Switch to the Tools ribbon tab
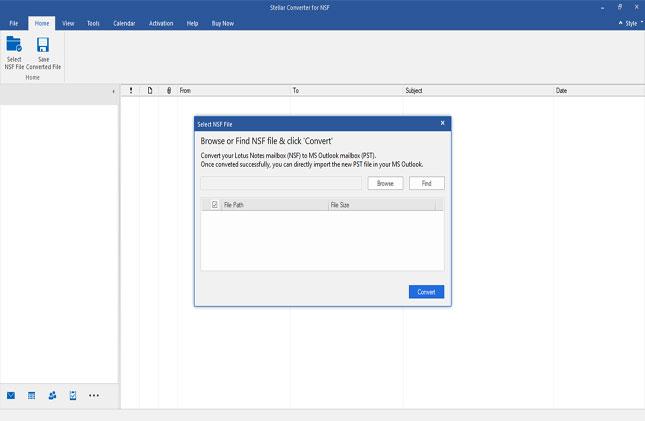Image resolution: width=645 pixels, height=421 pixels. 93,22
